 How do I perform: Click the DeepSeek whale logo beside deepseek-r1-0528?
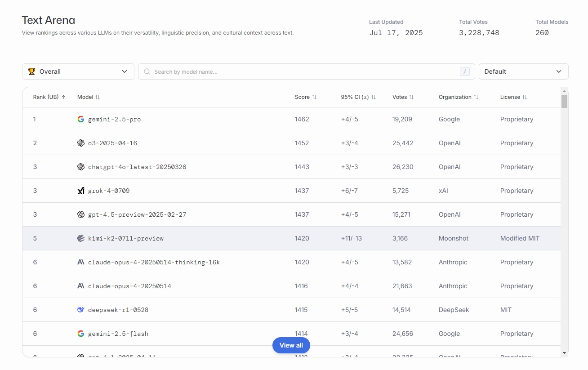point(81,310)
